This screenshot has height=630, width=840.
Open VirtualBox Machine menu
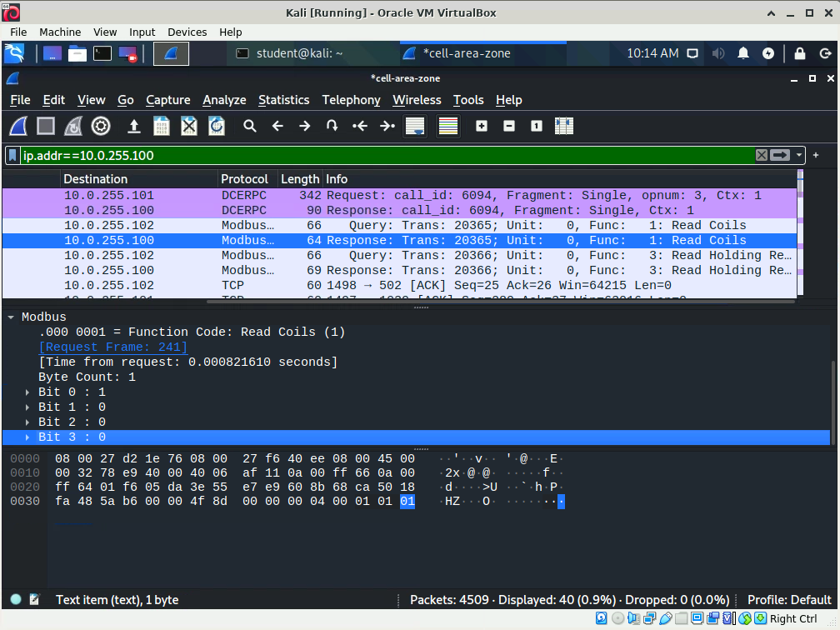click(60, 32)
